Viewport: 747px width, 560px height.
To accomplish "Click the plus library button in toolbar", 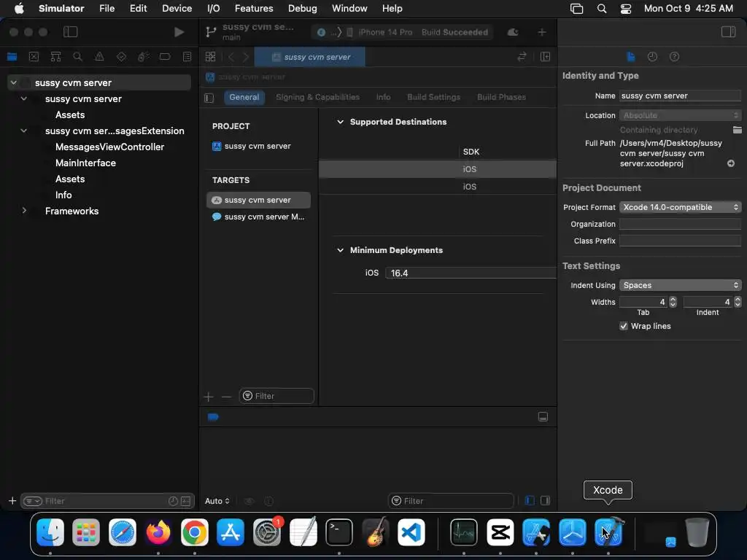I will pos(542,32).
